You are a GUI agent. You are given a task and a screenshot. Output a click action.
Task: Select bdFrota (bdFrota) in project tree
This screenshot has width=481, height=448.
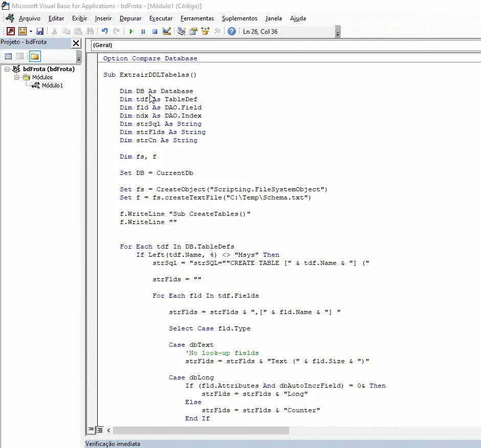(49, 69)
